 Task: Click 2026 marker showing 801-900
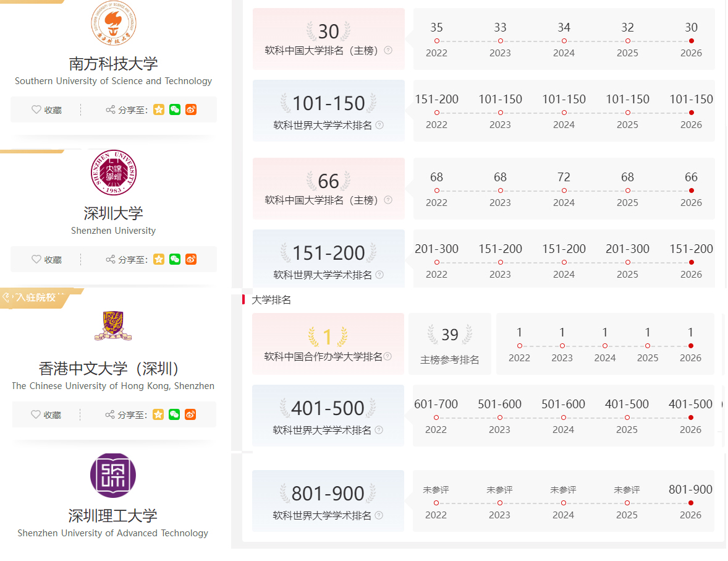[x=691, y=503]
